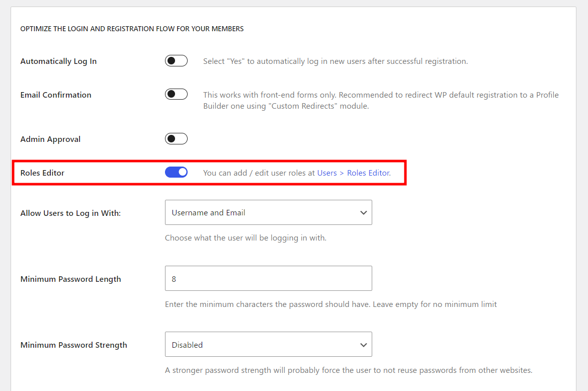This screenshot has width=588, height=391.
Task: Click the Admin Approval label
Action: click(x=50, y=139)
